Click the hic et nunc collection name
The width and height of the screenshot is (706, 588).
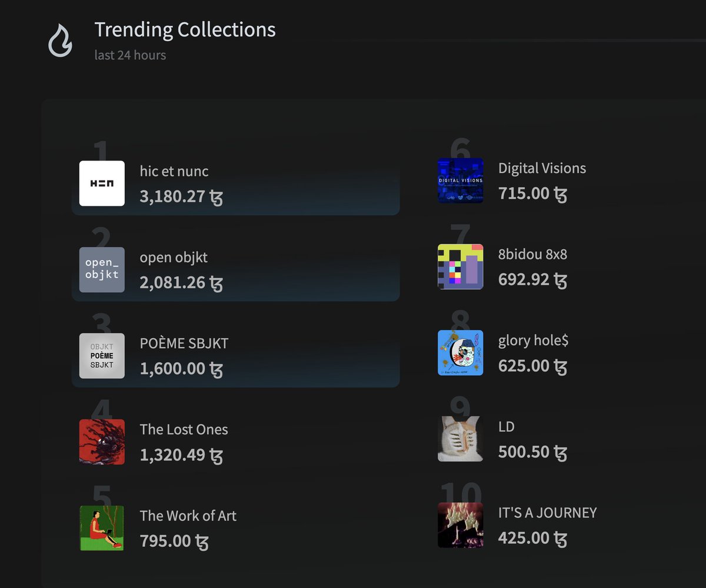point(174,171)
